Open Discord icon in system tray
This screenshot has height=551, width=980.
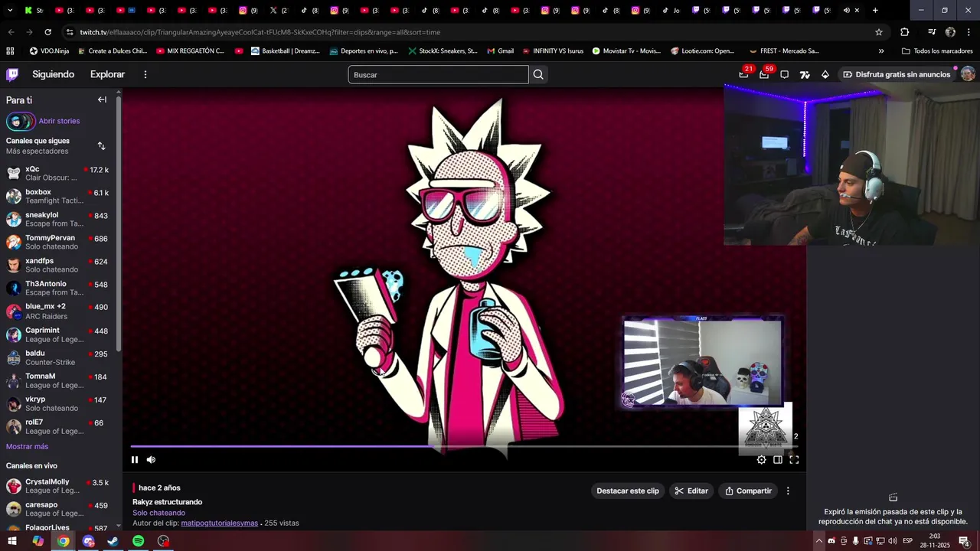click(831, 541)
